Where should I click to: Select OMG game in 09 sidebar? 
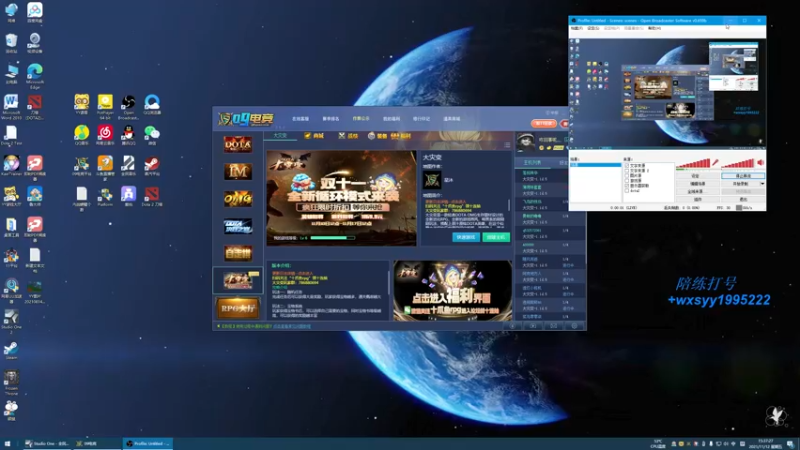[238, 198]
